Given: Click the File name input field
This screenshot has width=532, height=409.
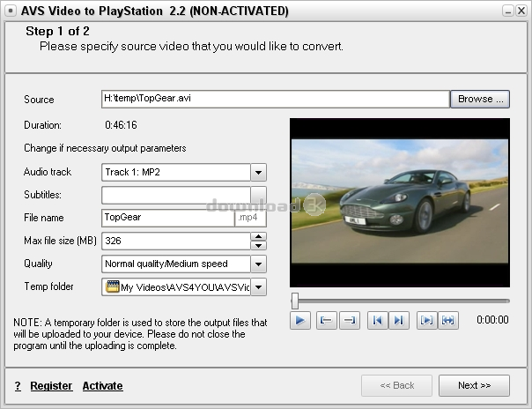Looking at the screenshot, I should 168,218.
